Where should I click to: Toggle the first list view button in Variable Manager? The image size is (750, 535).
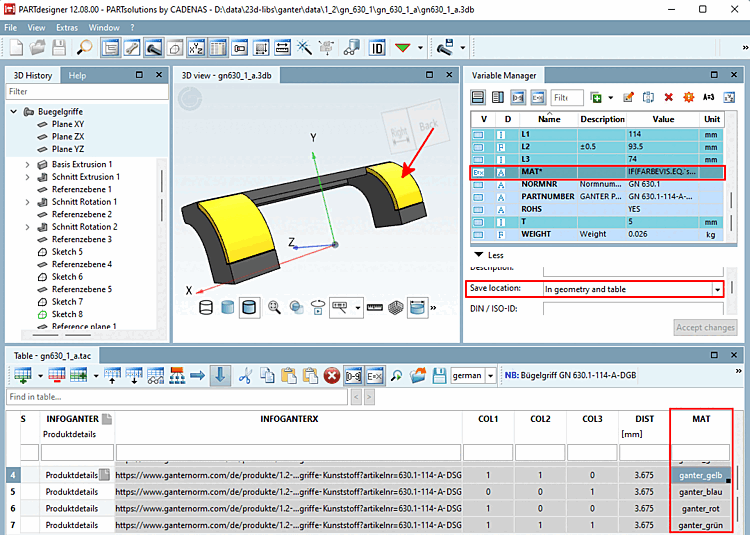(478, 97)
